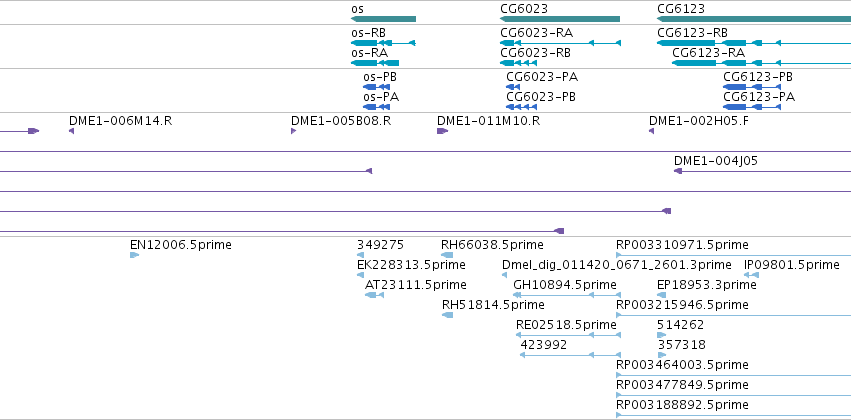Select the DME1-004J05 BAC feature
This screenshot has width=851, height=420.
(763, 171)
